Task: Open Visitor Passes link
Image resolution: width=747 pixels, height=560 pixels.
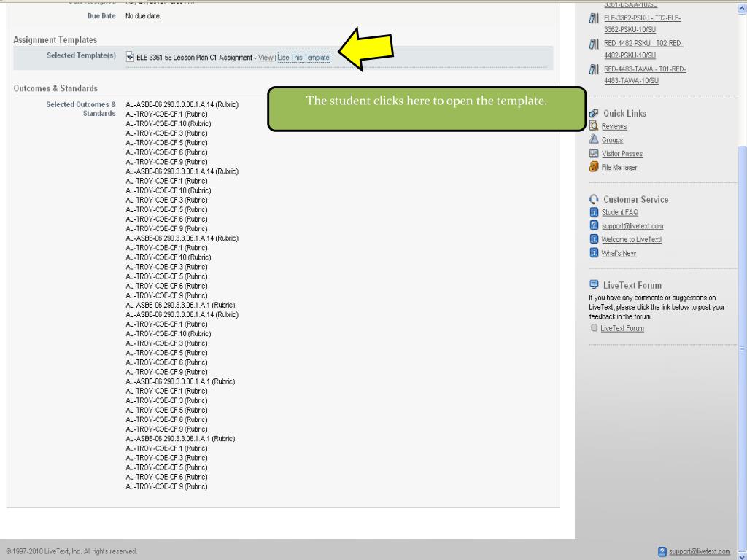Action: (x=622, y=154)
